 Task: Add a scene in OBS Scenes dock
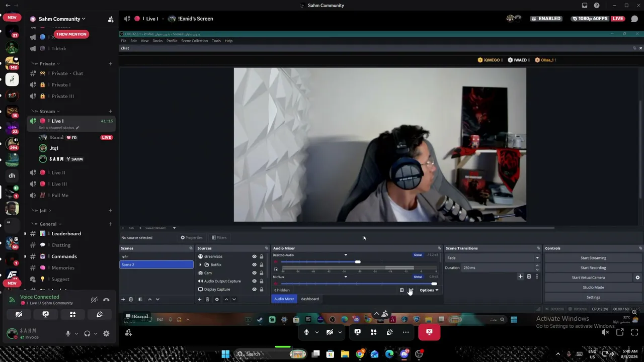pos(123,299)
